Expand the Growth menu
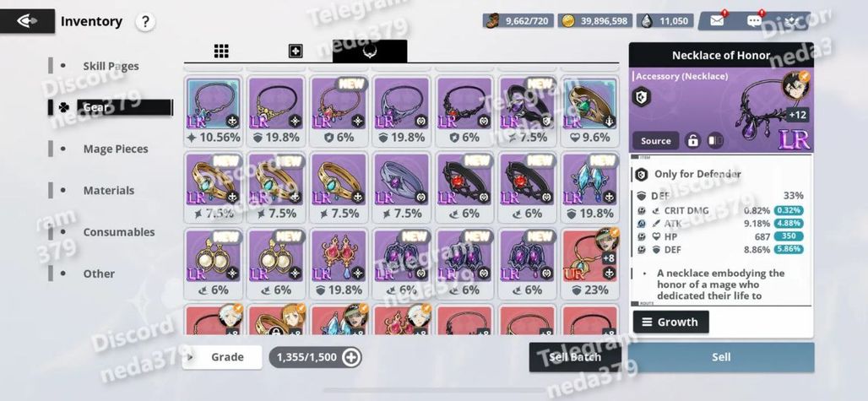The width and height of the screenshot is (868, 401). pyautogui.click(x=671, y=322)
